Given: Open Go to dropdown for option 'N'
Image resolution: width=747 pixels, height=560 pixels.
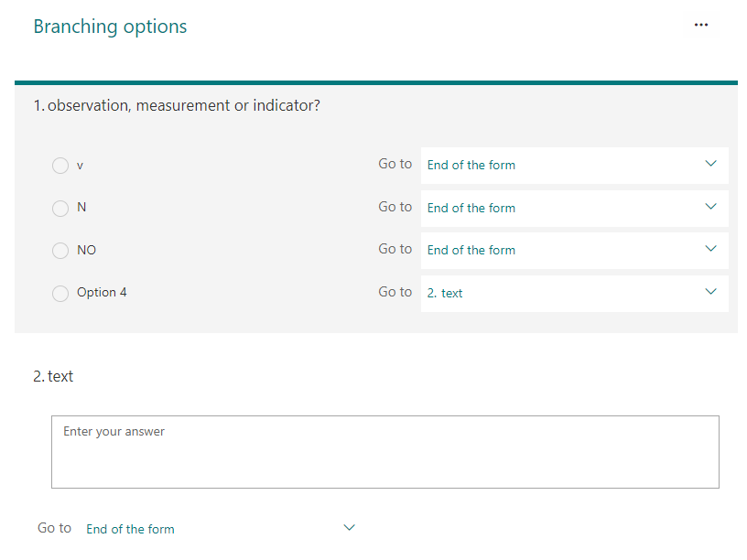Looking at the screenshot, I should (575, 208).
